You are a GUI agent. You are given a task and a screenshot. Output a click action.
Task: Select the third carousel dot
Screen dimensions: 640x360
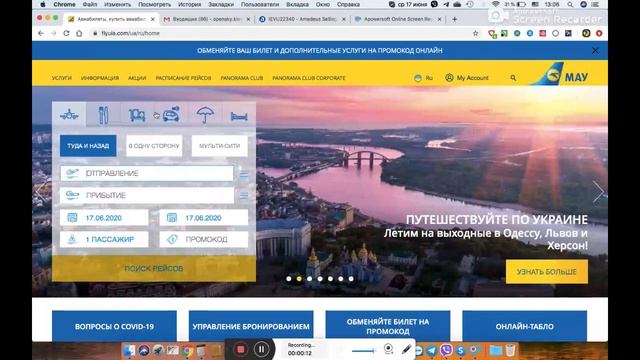[310, 279]
